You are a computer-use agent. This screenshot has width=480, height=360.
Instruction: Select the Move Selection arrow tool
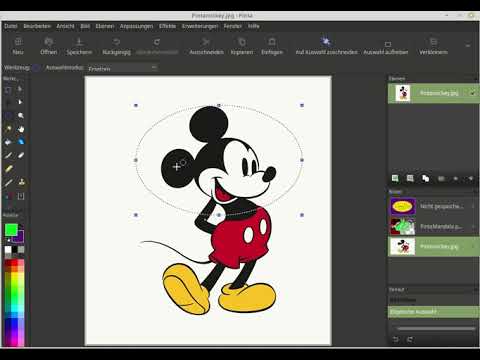(21, 102)
